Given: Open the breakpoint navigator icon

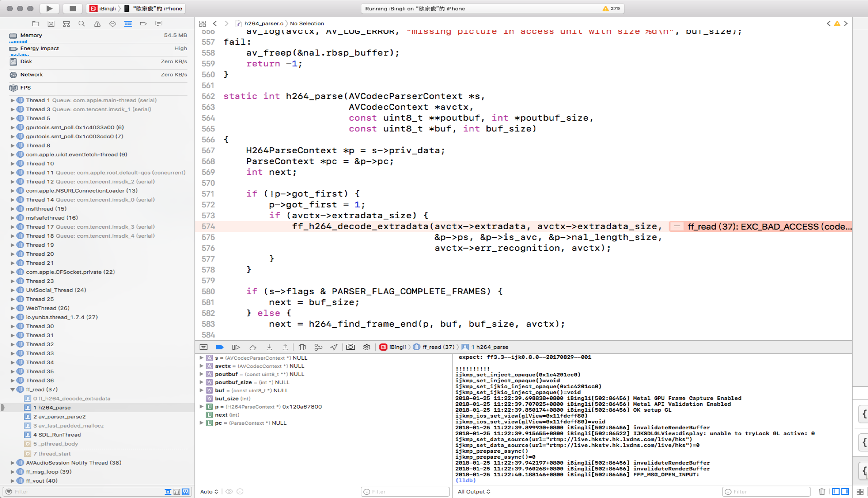Looking at the screenshot, I should coord(143,23).
